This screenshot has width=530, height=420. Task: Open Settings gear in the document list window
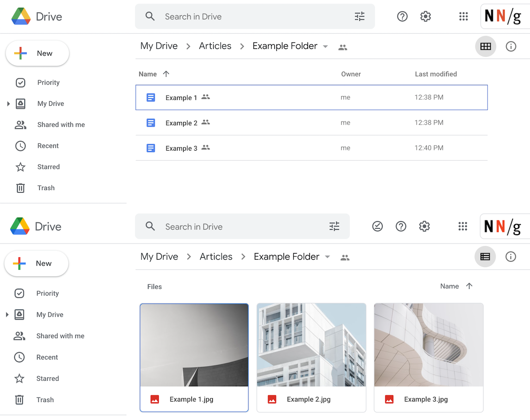425,17
